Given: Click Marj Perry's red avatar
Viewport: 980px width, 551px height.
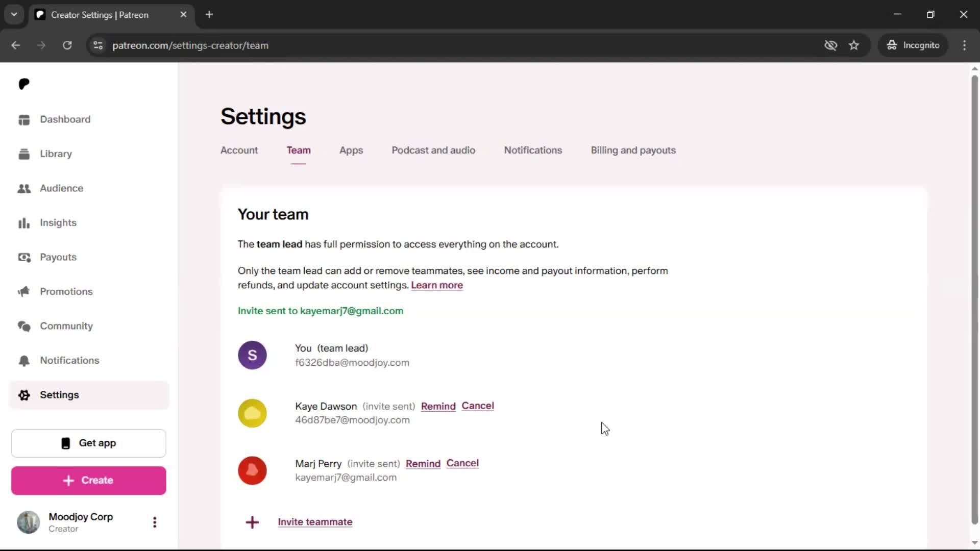Looking at the screenshot, I should [252, 470].
